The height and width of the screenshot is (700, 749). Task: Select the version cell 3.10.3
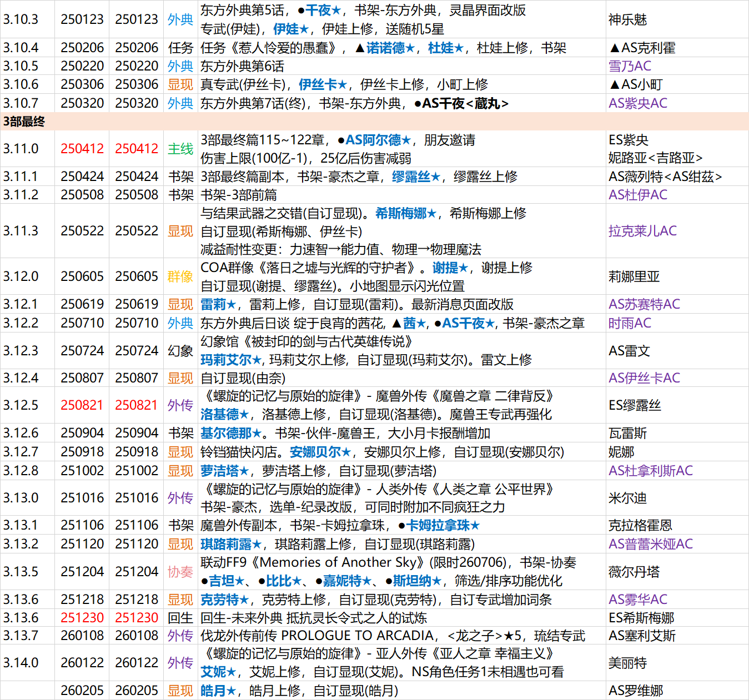pos(21,19)
